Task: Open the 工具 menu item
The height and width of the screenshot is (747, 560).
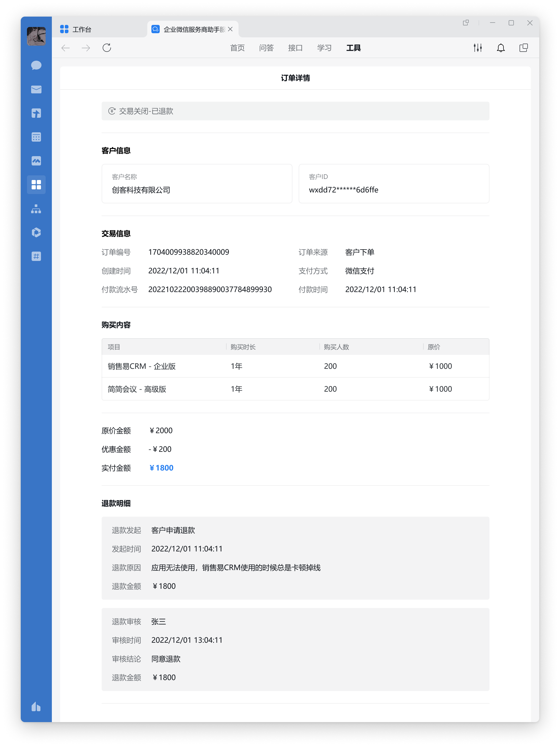Action: coord(353,48)
